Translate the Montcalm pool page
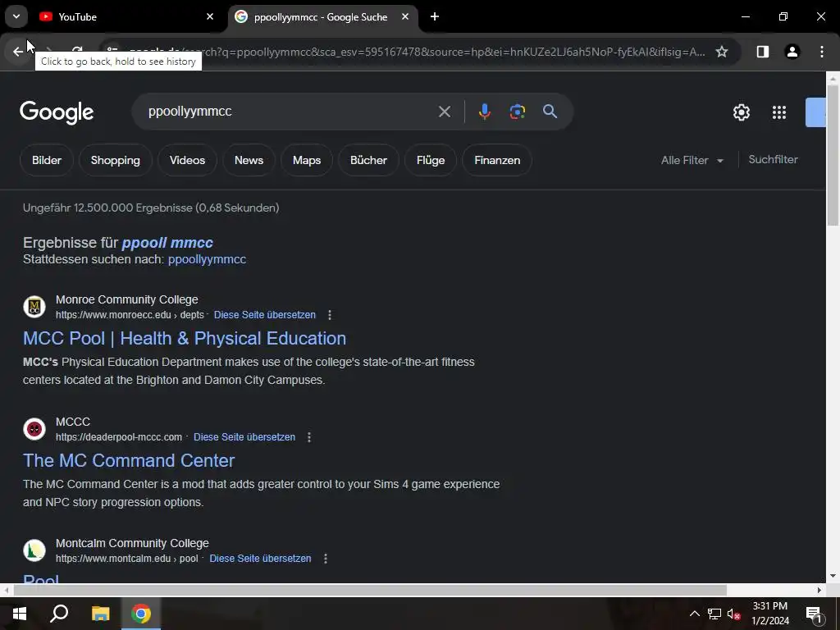This screenshot has width=840, height=630. (x=260, y=559)
